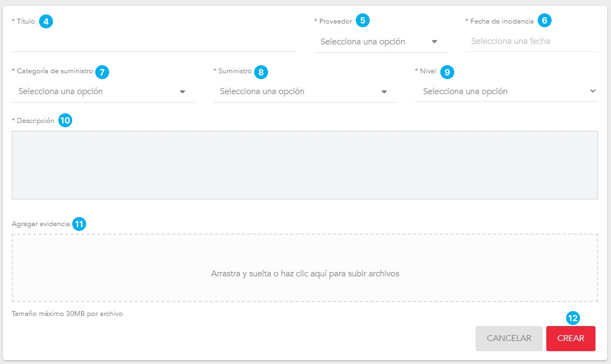
Task: Click the Nivel chevron arrow
Action: (593, 91)
